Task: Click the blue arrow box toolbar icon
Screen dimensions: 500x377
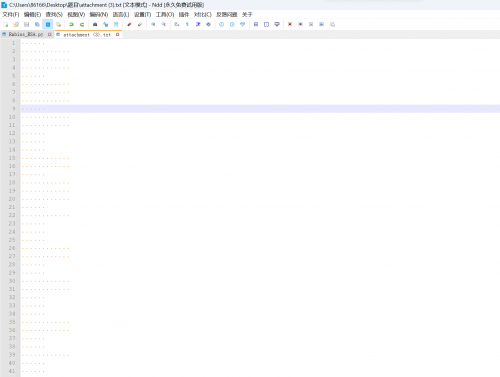Action: tap(322, 24)
